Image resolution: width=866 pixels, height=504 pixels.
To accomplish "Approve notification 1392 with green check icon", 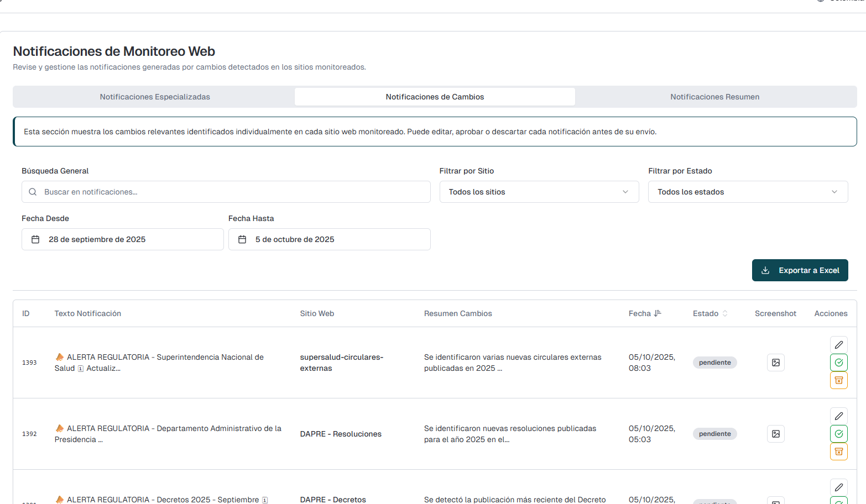I will click(x=838, y=434).
